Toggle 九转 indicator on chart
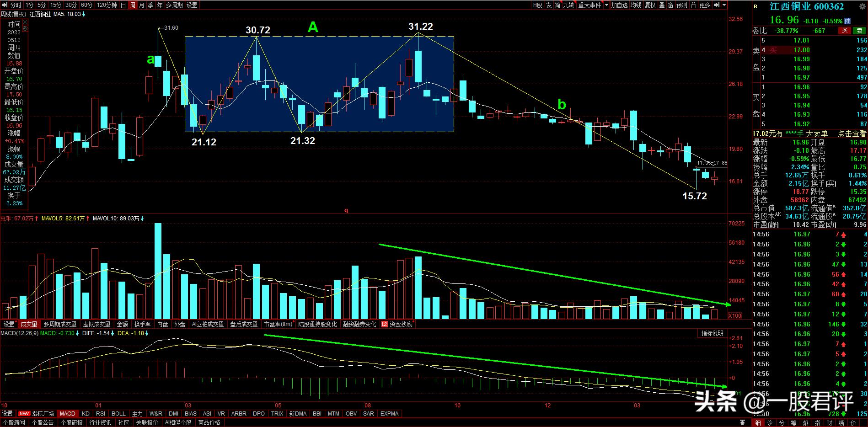Screen dimensions: 868x427 tap(568, 5)
